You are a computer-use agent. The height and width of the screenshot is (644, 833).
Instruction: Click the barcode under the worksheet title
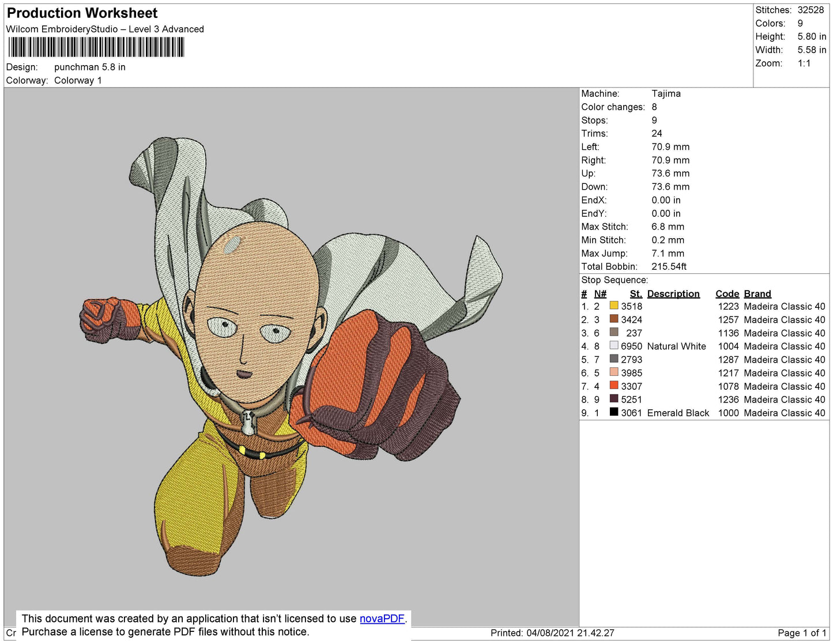[x=96, y=47]
